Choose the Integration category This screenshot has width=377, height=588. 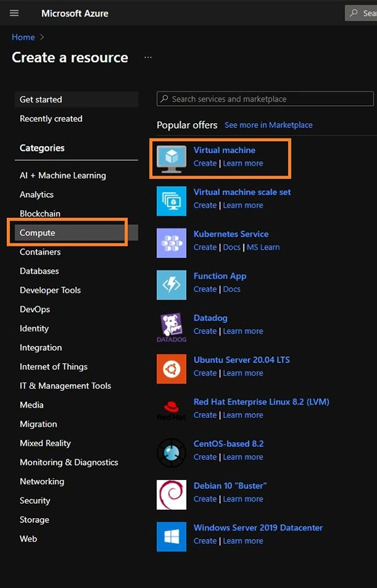[x=41, y=348]
